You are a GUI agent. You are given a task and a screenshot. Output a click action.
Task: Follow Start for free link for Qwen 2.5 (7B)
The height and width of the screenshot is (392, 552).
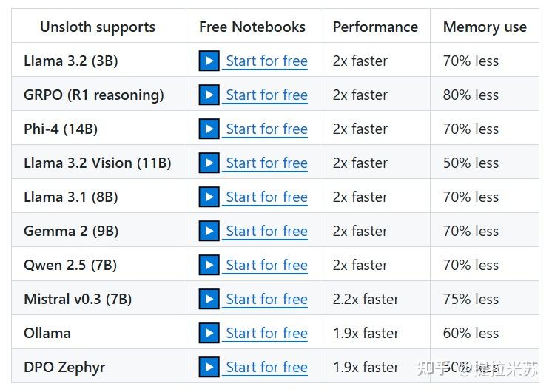coord(266,266)
